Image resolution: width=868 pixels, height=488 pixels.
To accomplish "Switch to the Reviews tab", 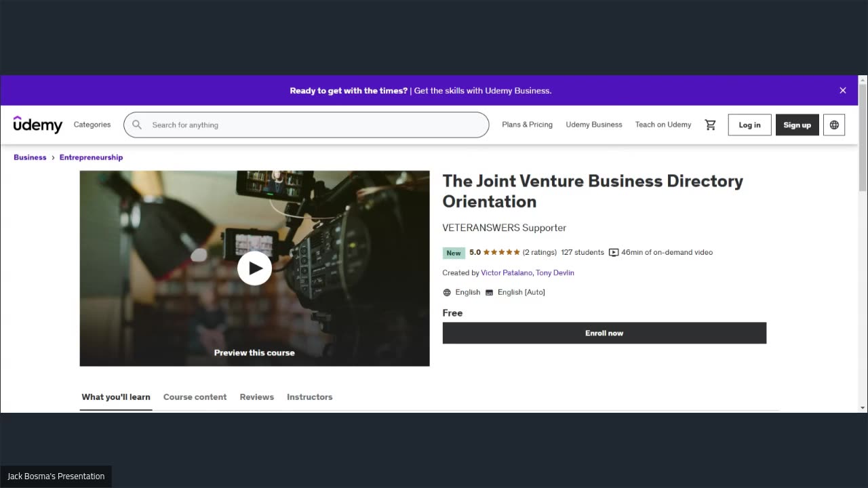I will 256,397.
